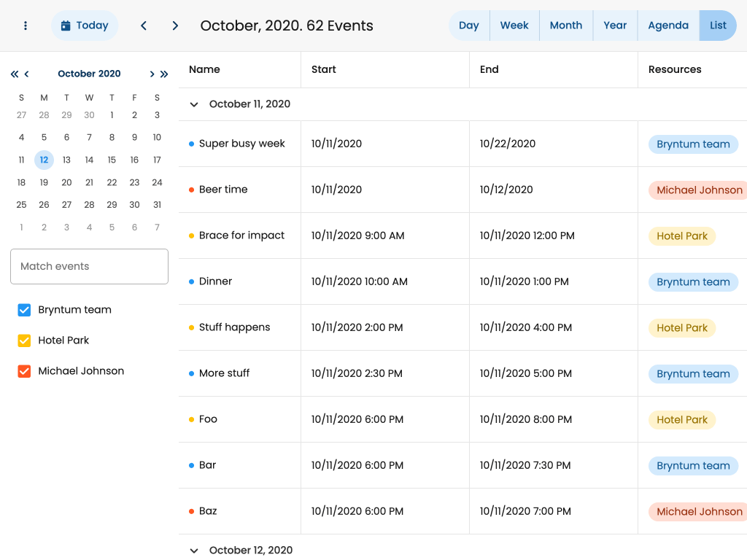Collapse the October 12, 2020 group
This screenshot has width=747, height=560.
(194, 551)
